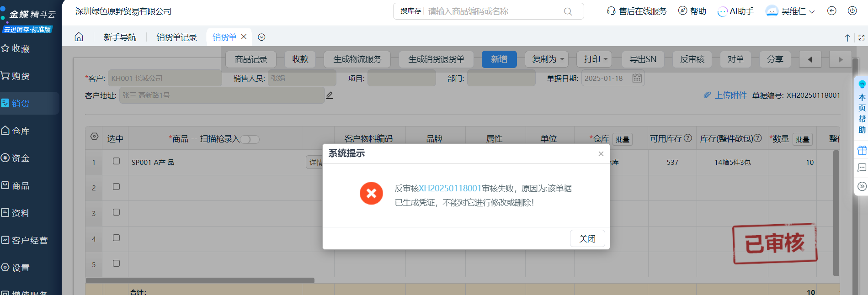
Task: Click the edit pencil icon next to customer address
Action: point(330,95)
